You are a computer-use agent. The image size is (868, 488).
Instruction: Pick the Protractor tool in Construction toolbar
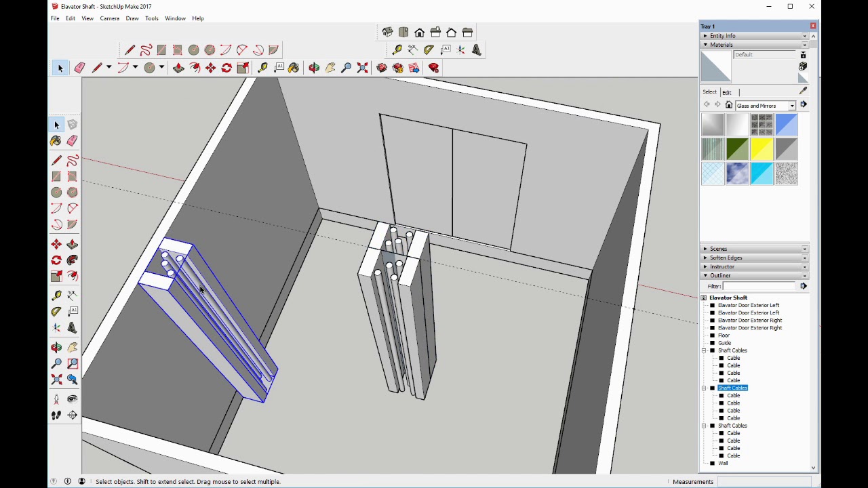tap(429, 50)
